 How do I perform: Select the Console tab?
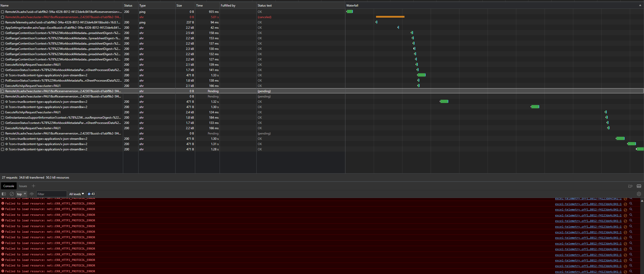tap(9, 186)
